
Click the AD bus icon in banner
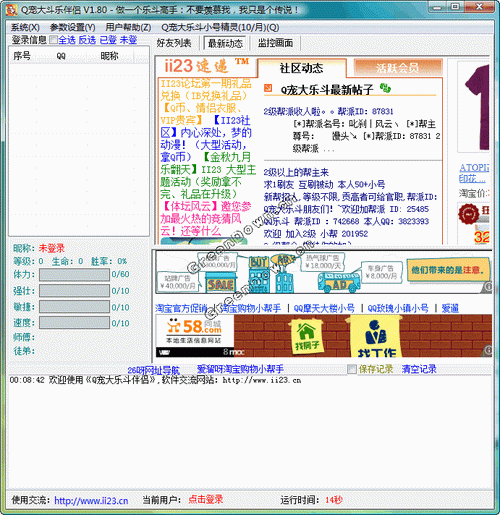pos(339,282)
